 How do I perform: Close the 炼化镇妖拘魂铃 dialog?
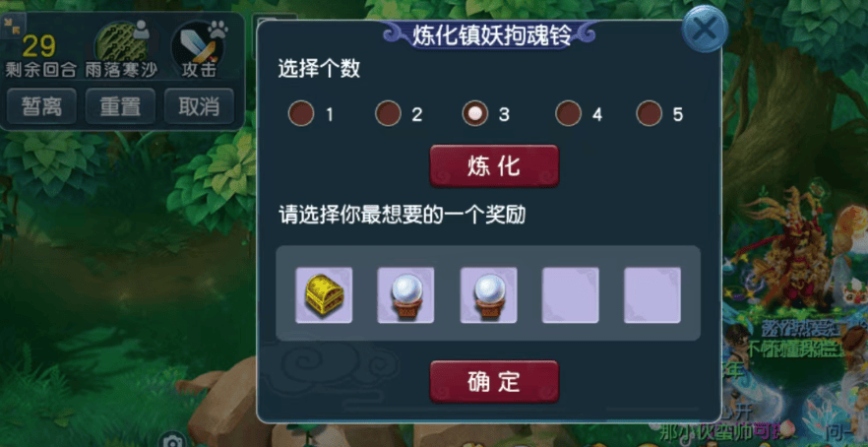pyautogui.click(x=705, y=29)
